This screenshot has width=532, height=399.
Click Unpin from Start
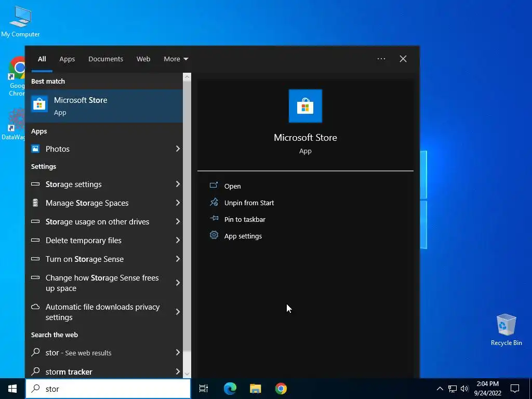coord(249,203)
